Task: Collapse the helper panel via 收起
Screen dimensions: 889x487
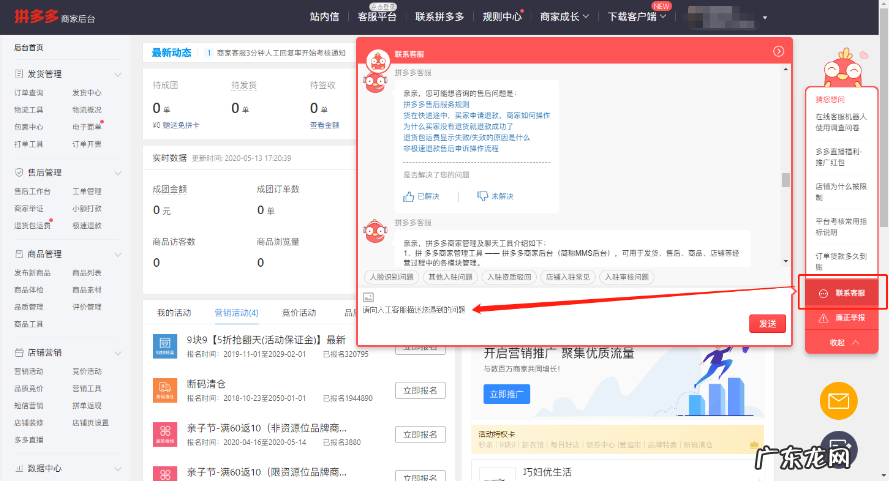Action: pyautogui.click(x=843, y=342)
